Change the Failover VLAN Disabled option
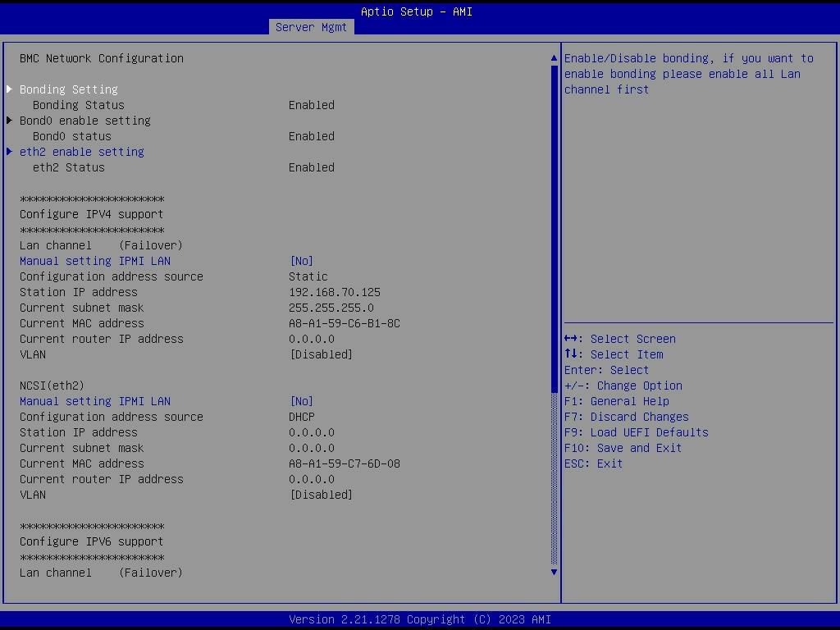Viewport: 840px width, 630px height. click(x=322, y=354)
